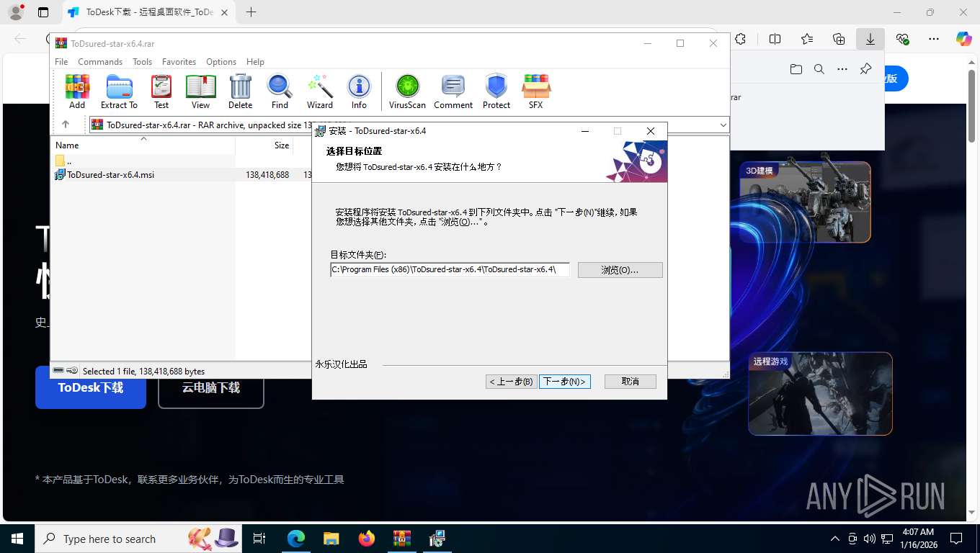Toggle Edge split screen icon
This screenshot has height=553, width=980.
(775, 39)
